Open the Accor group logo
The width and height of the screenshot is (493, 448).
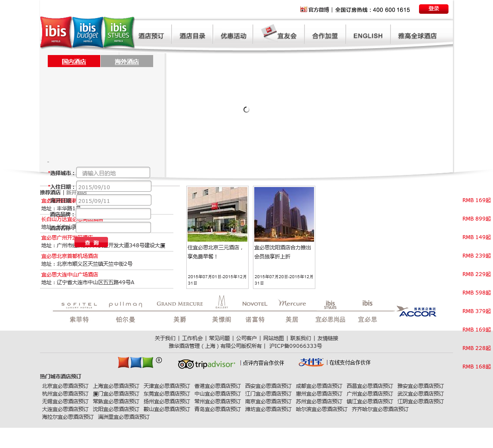click(x=416, y=311)
